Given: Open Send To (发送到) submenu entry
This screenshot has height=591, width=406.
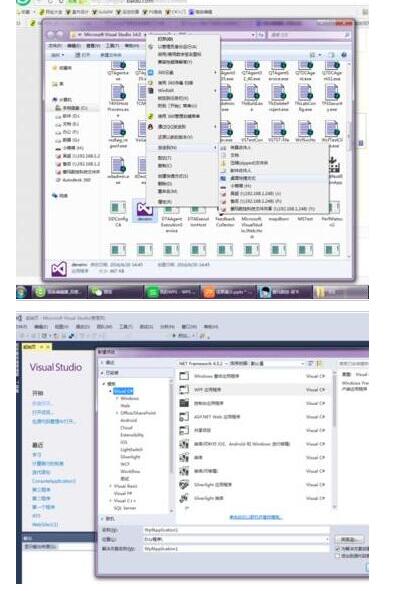Looking at the screenshot, I should point(183,147).
